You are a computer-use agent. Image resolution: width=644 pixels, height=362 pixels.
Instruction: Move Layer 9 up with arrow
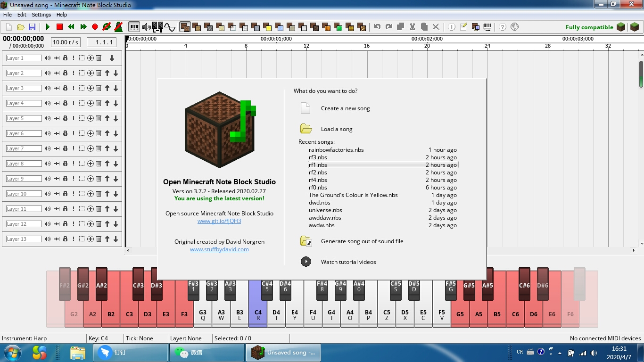107,179
